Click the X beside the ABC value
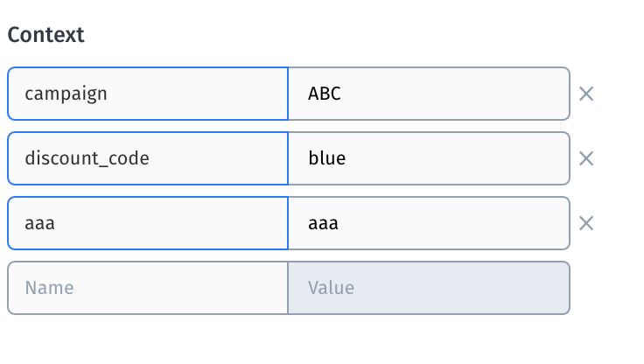The image size is (644, 364). (586, 94)
